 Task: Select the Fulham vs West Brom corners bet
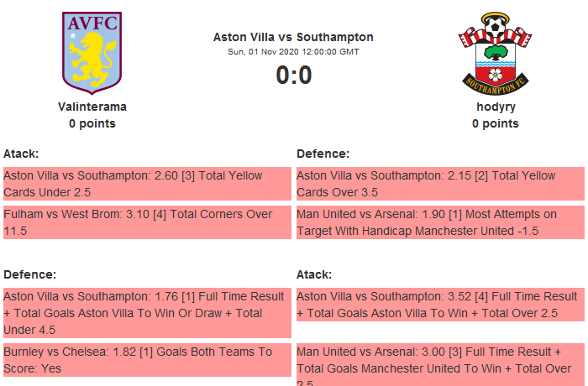click(147, 222)
